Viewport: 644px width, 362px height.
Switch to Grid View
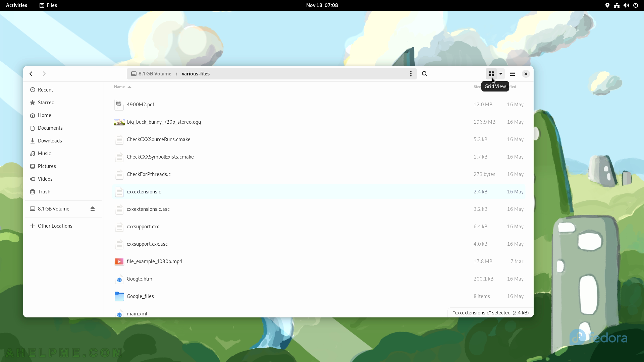[x=491, y=74]
